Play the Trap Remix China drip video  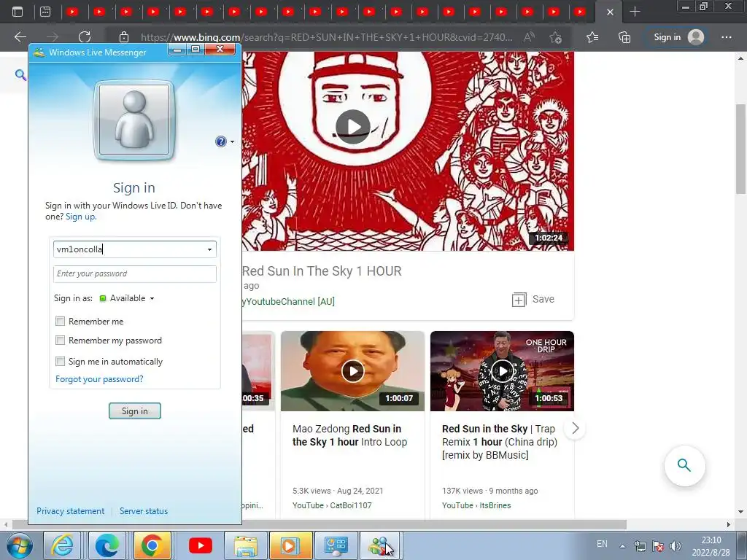pos(502,370)
